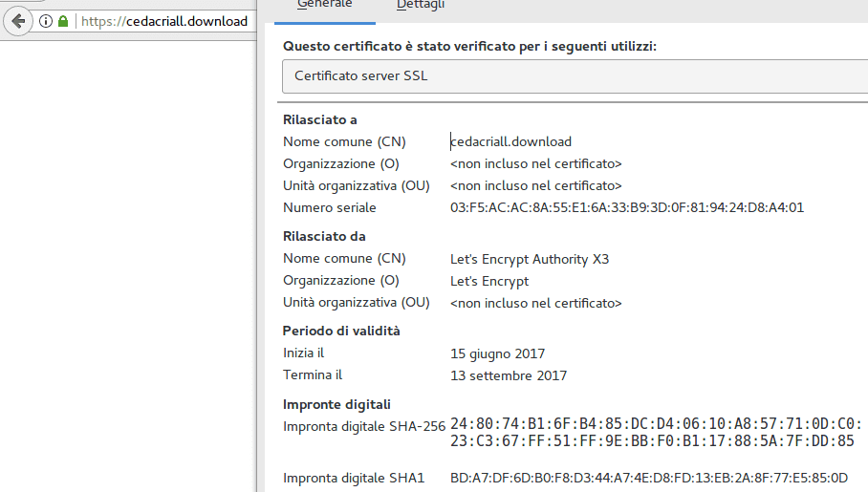This screenshot has height=492, width=868.
Task: Open the Dettagli tab
Action: click(x=421, y=5)
